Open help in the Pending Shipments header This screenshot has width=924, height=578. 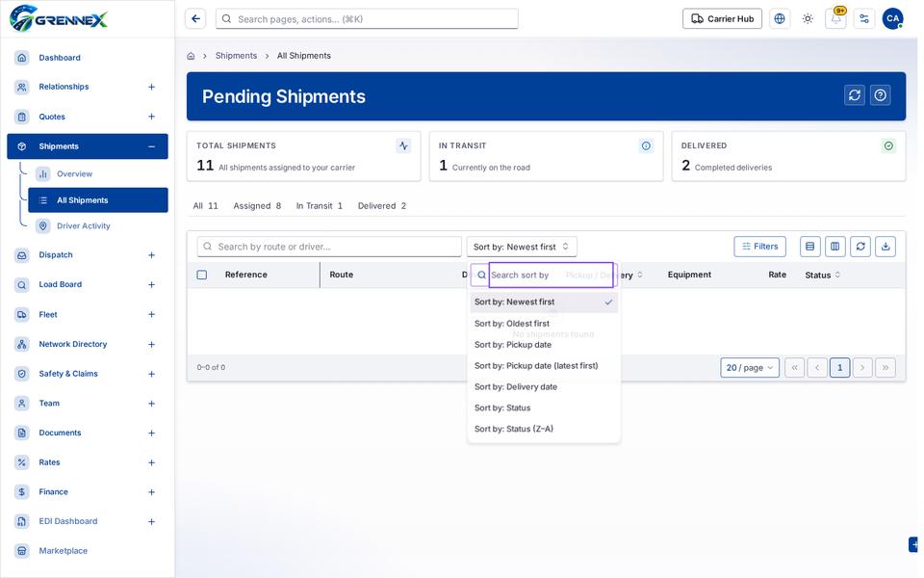click(881, 95)
